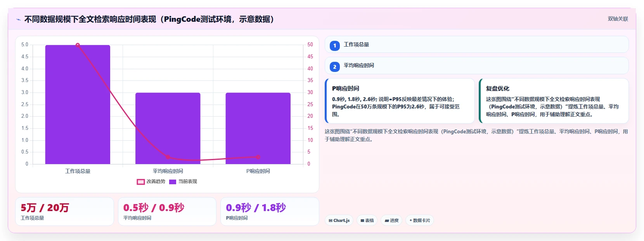Click the 0.5秒 / 0.9秒 stat card
Screen dimensions: 644x241
pos(167,211)
